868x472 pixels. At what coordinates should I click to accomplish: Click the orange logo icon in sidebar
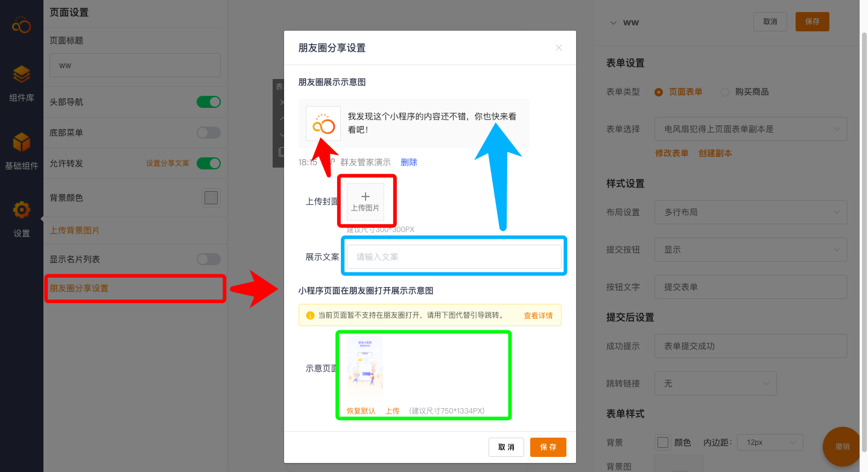pos(21,25)
